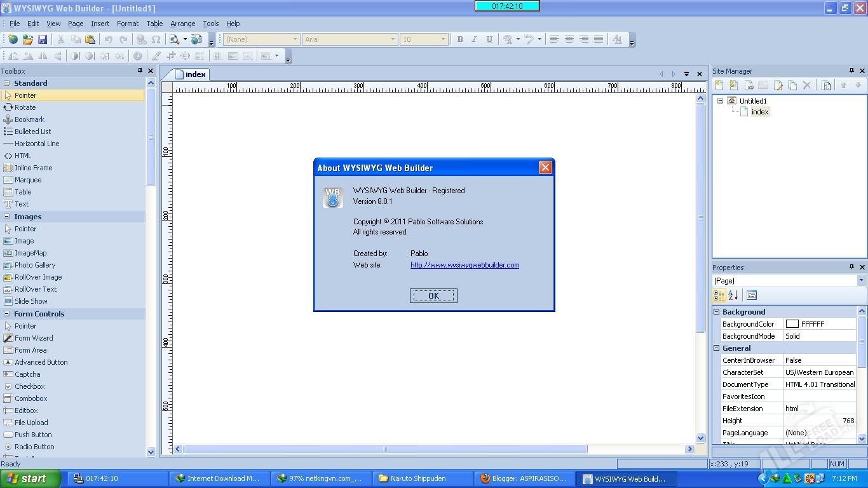Click the New Page icon in Site Manager
868x488 pixels.
(x=719, y=85)
